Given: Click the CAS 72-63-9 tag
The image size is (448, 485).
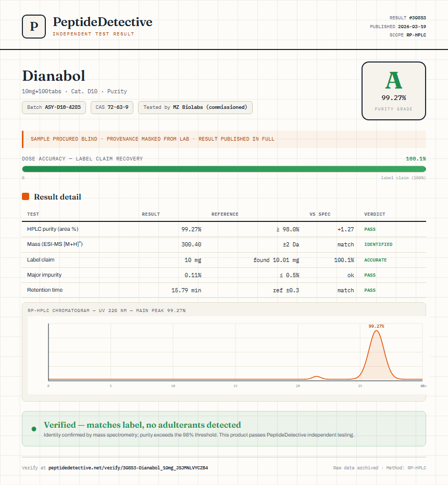Looking at the screenshot, I should [x=112, y=107].
